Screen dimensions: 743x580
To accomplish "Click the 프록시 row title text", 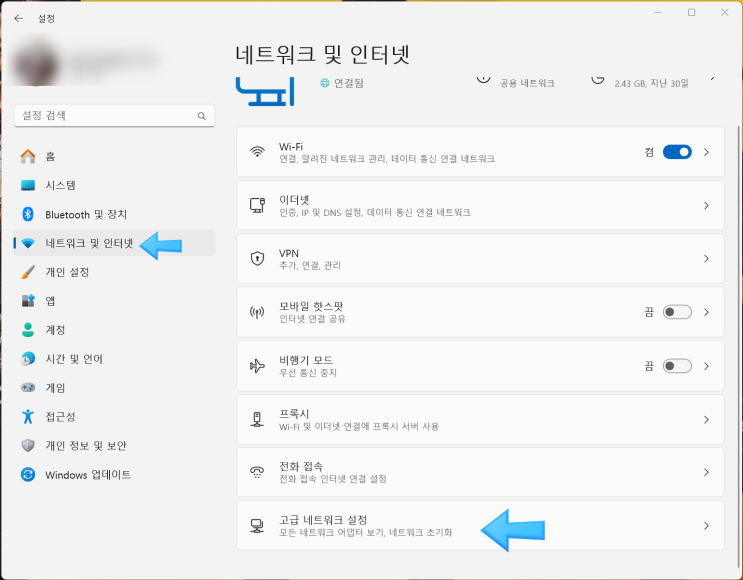I will [294, 414].
